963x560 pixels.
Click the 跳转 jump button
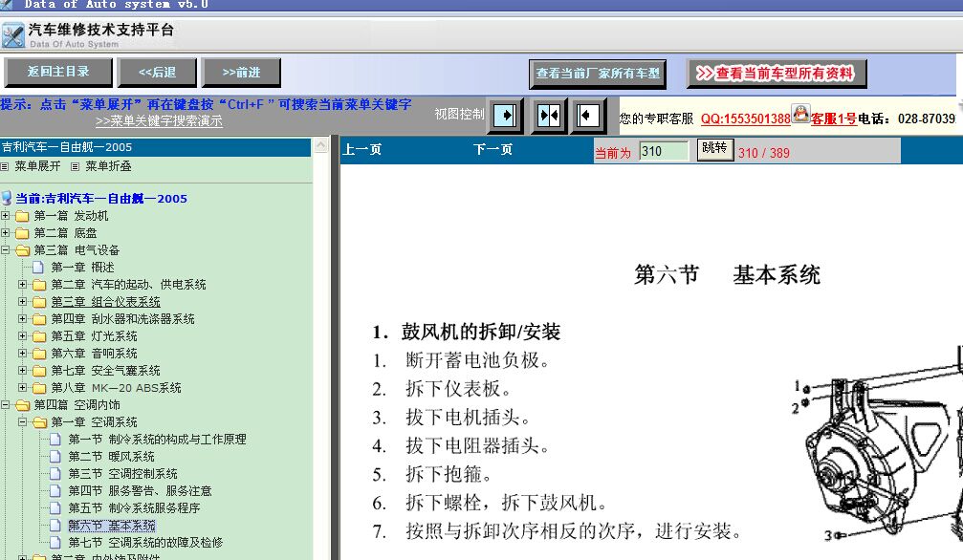pyautogui.click(x=715, y=149)
